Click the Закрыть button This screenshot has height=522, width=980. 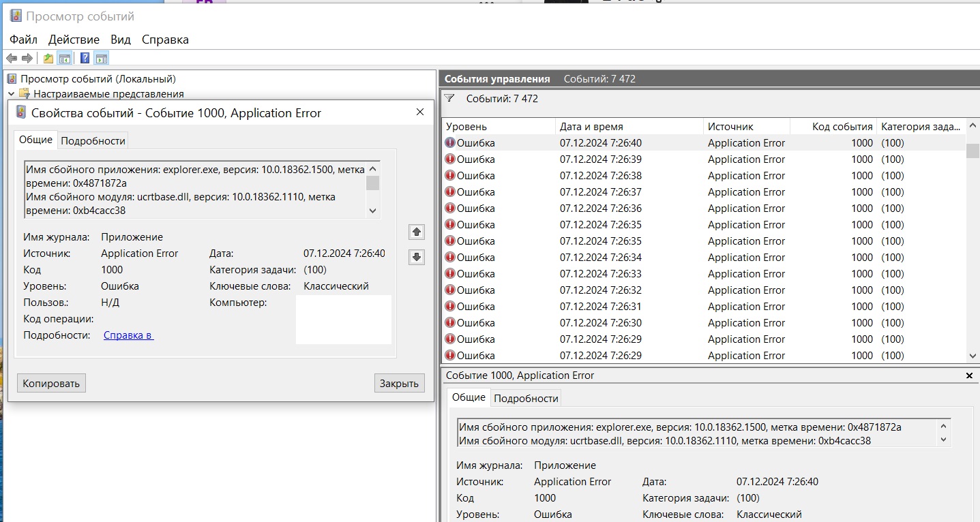click(399, 383)
